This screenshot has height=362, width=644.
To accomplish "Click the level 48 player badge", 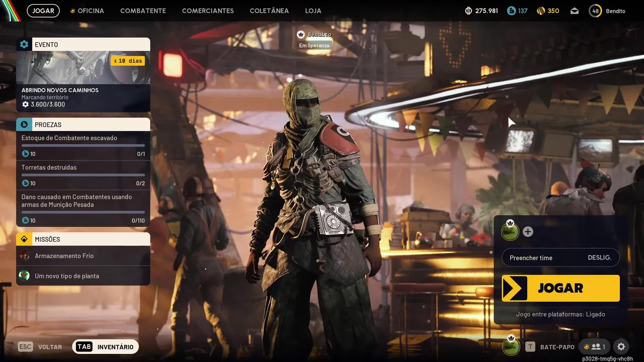I will [x=595, y=11].
